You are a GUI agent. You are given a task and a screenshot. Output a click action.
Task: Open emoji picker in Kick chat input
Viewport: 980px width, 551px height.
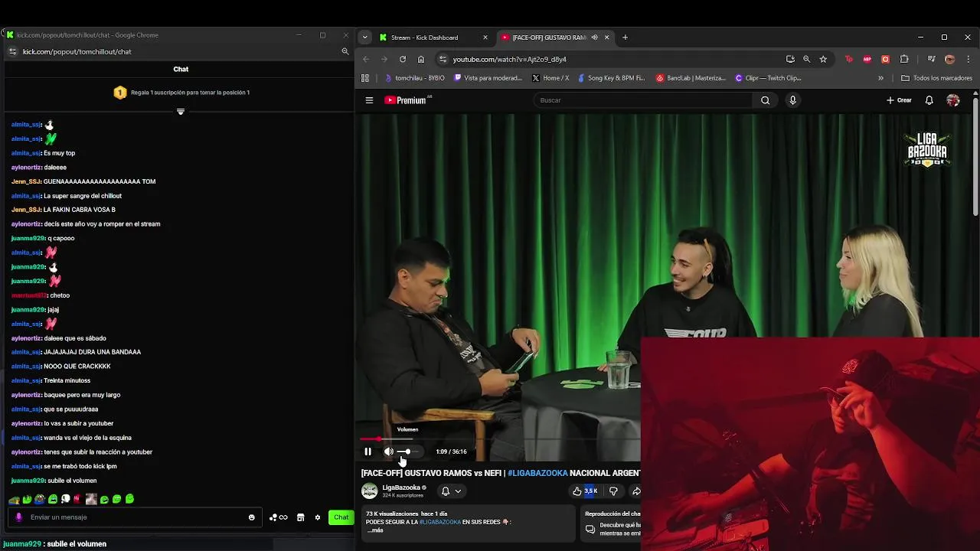(251, 517)
